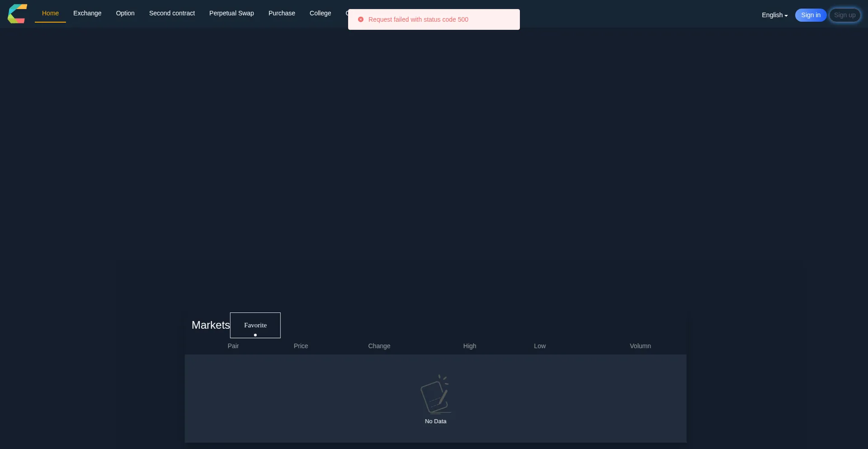This screenshot has width=868, height=449.
Task: Click the High column header
Action: 469,346
